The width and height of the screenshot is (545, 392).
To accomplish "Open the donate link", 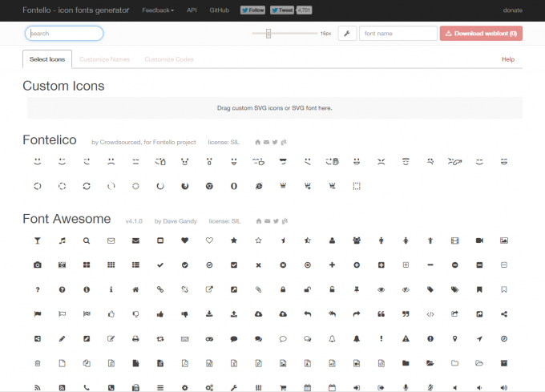I will point(513,10).
